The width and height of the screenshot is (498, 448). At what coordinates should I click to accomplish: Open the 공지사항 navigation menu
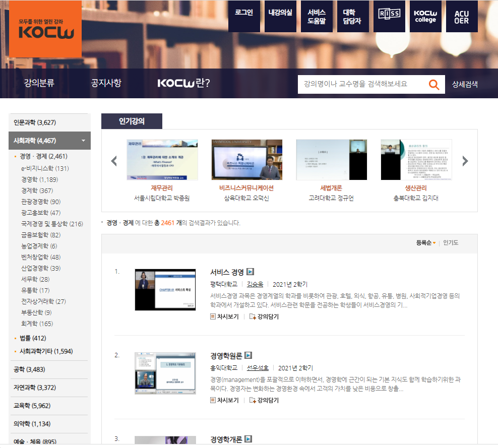(x=106, y=83)
